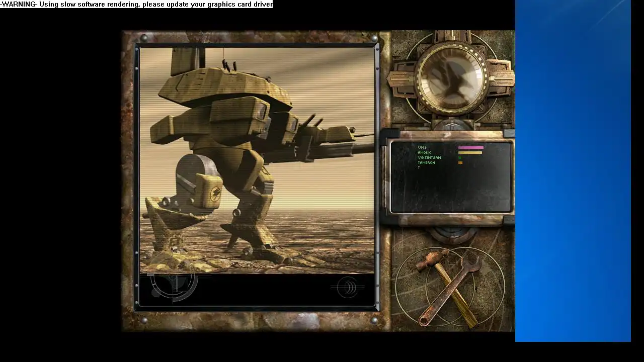Click the crossed hammer and wrench icon
The width and height of the screenshot is (644, 362).
pos(449,289)
